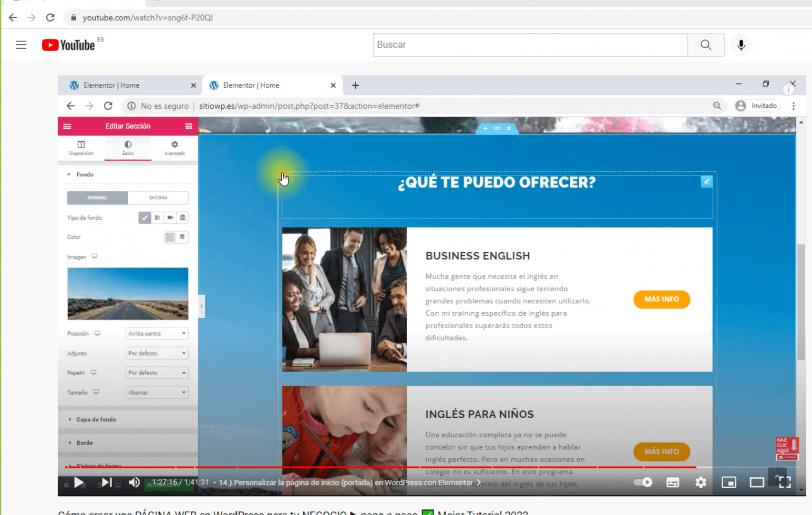Image resolution: width=812 pixels, height=515 pixels.
Task: Open the Color picker swatch
Action: (170, 237)
